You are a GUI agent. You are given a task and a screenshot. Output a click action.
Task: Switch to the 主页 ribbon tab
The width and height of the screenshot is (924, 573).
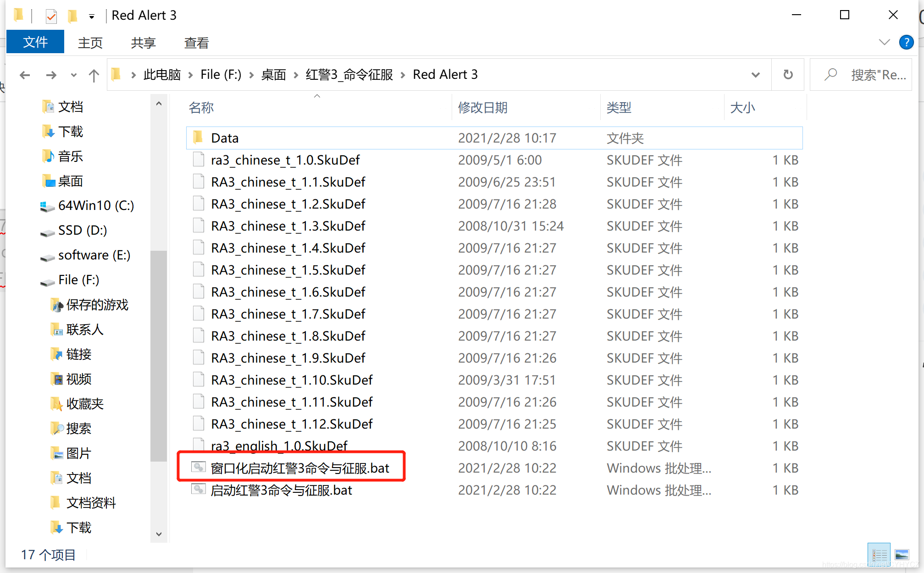click(90, 43)
